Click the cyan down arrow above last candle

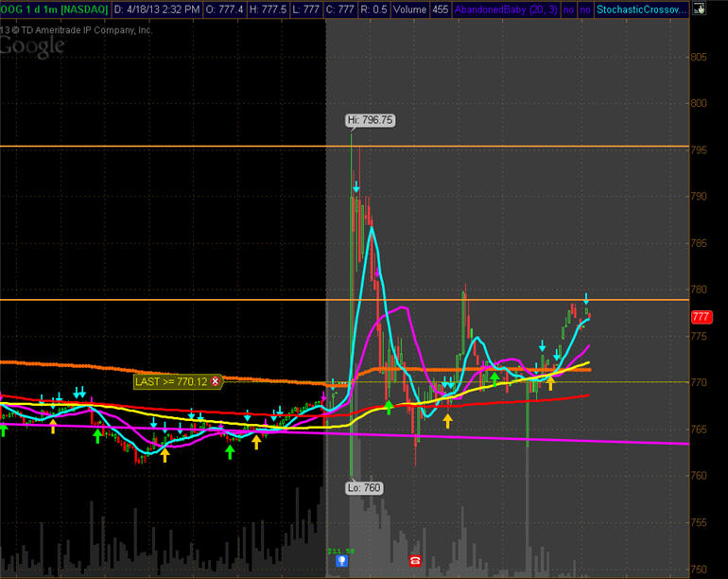pyautogui.click(x=586, y=299)
